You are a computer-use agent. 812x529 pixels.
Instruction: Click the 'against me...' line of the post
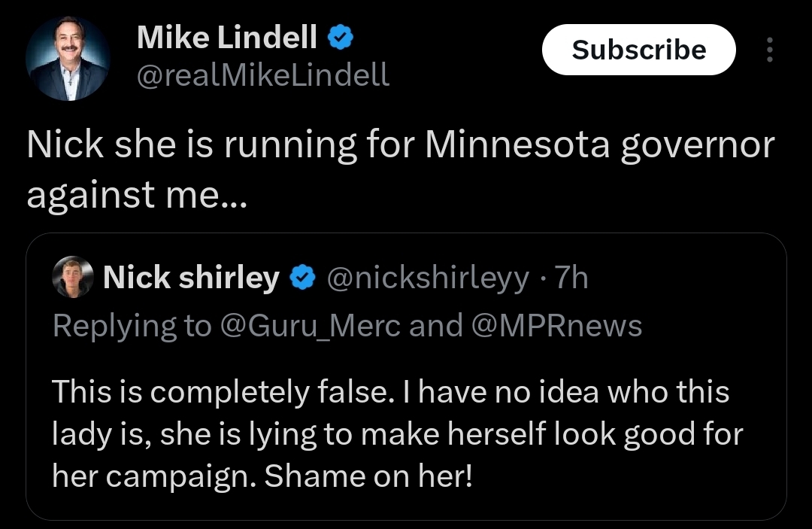pyautogui.click(x=135, y=196)
